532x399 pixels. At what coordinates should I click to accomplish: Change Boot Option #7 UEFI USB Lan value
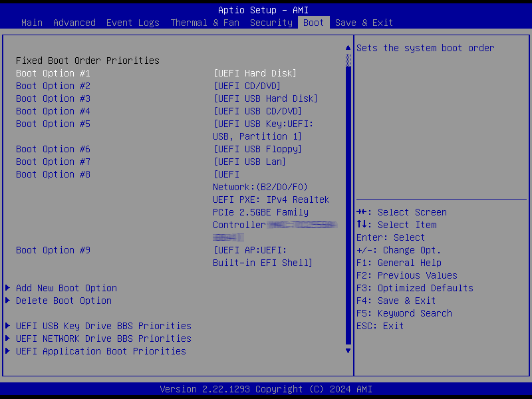click(249, 162)
